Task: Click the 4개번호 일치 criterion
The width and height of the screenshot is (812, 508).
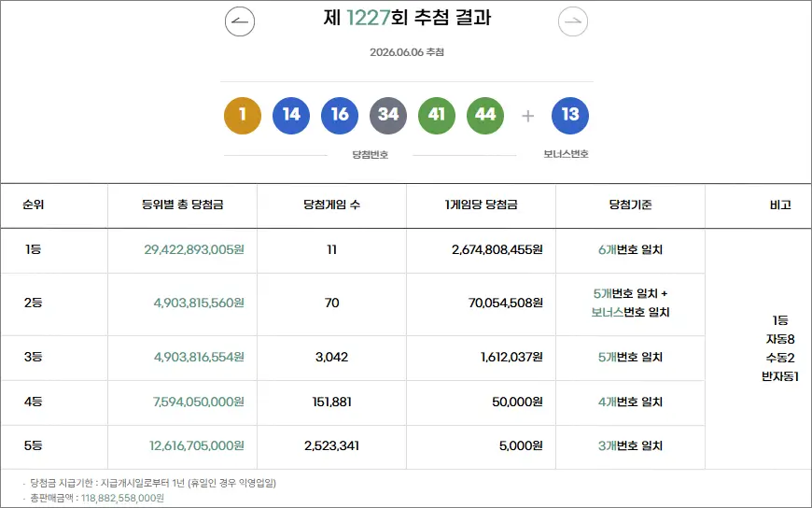Action: click(x=630, y=402)
